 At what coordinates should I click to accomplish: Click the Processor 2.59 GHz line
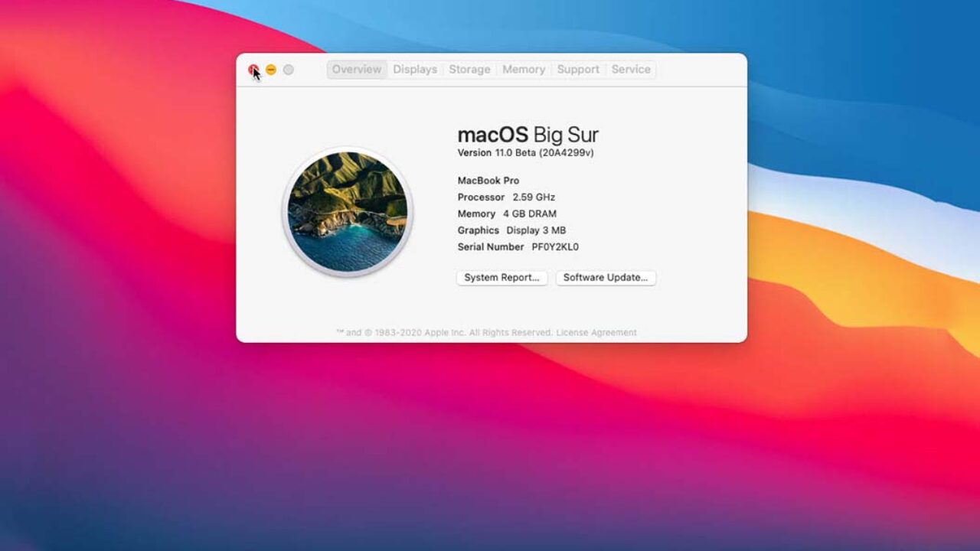[x=506, y=197]
